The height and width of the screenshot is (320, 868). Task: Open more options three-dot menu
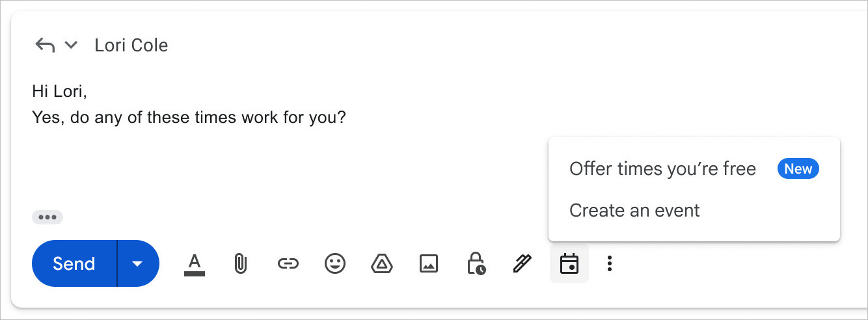coord(610,263)
